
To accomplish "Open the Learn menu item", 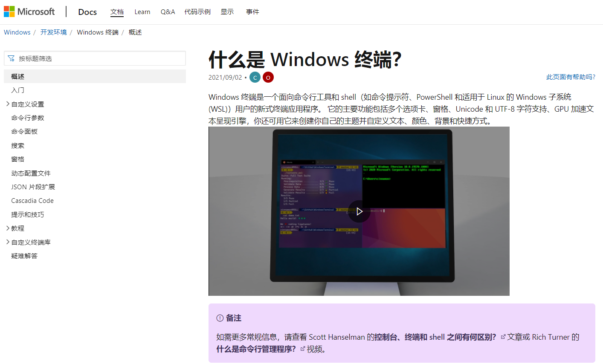I will click(142, 12).
